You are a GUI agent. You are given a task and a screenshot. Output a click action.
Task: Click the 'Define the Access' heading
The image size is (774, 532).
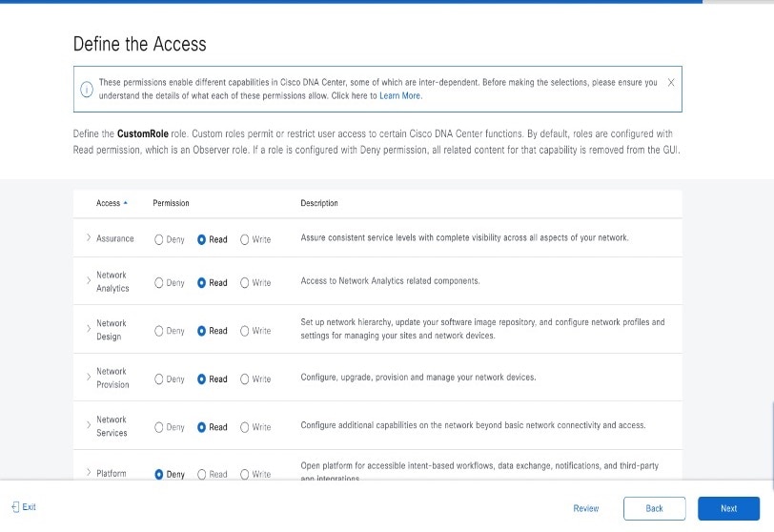pyautogui.click(x=140, y=44)
